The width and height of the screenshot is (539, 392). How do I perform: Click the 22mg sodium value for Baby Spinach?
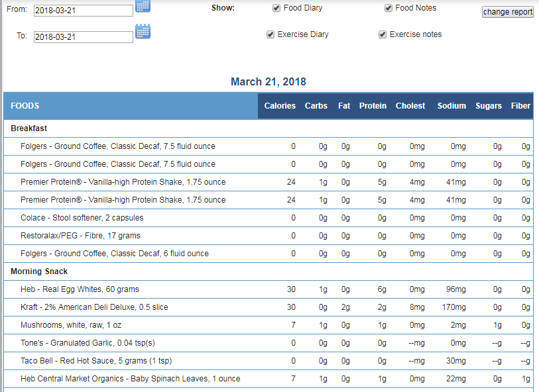click(x=456, y=379)
